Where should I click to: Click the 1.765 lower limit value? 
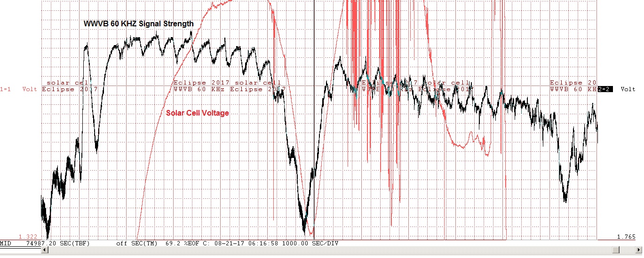[x=626, y=236]
